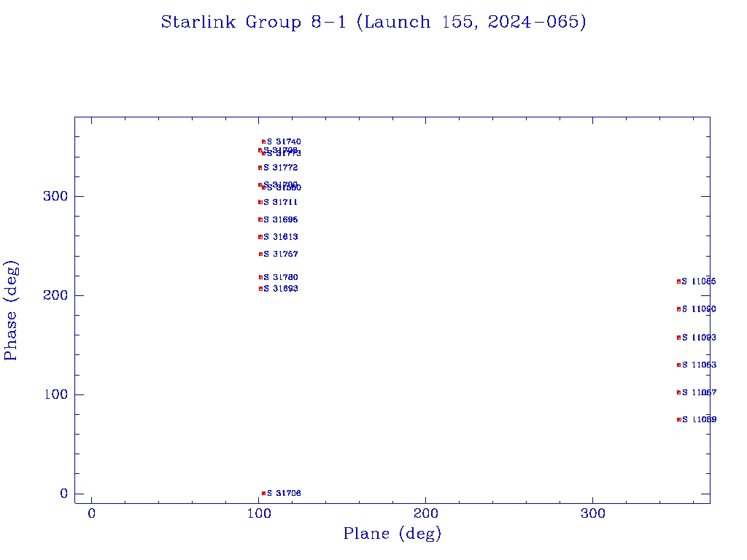Click the red marker beside 'S 31780'
Image resolution: width=747 pixels, height=560 pixels.
click(x=260, y=277)
